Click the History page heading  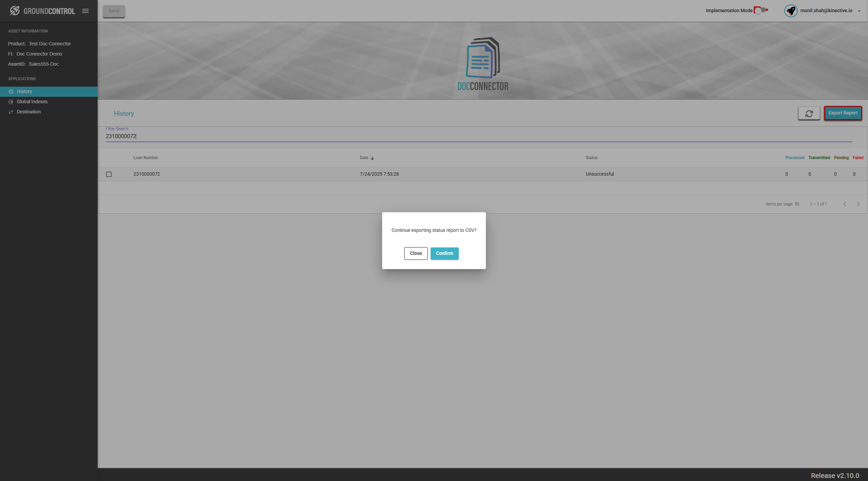pyautogui.click(x=124, y=114)
